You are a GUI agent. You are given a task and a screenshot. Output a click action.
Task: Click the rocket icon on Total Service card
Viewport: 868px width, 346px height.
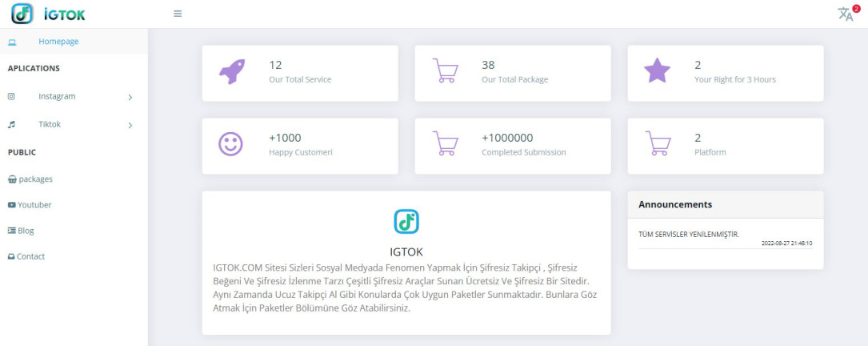[x=231, y=71]
